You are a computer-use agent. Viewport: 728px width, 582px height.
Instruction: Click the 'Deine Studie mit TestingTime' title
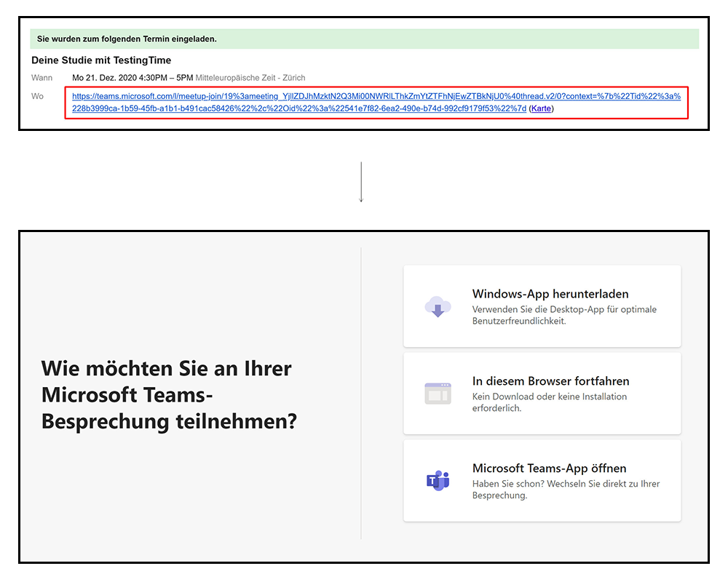[x=101, y=60]
